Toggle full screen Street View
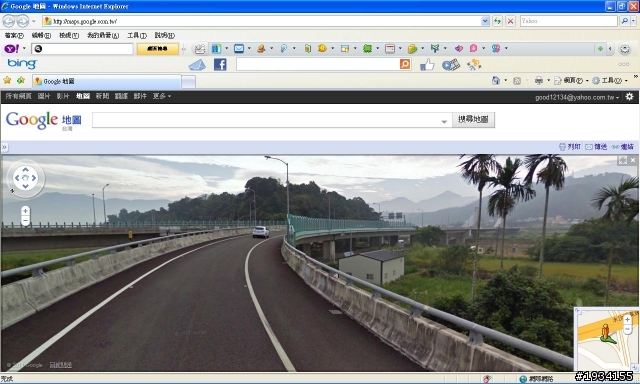640x384 pixels. (622, 160)
